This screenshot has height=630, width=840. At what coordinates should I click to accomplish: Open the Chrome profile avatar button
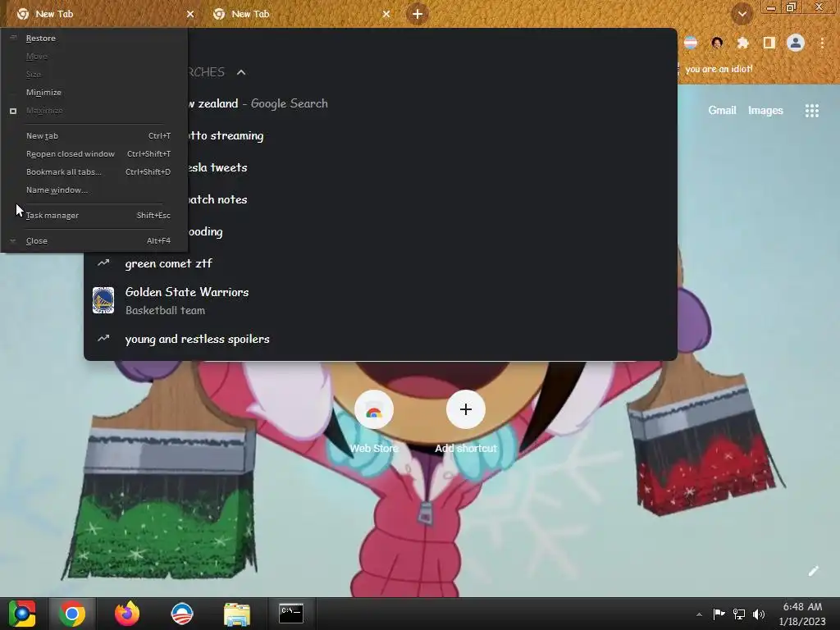point(796,43)
